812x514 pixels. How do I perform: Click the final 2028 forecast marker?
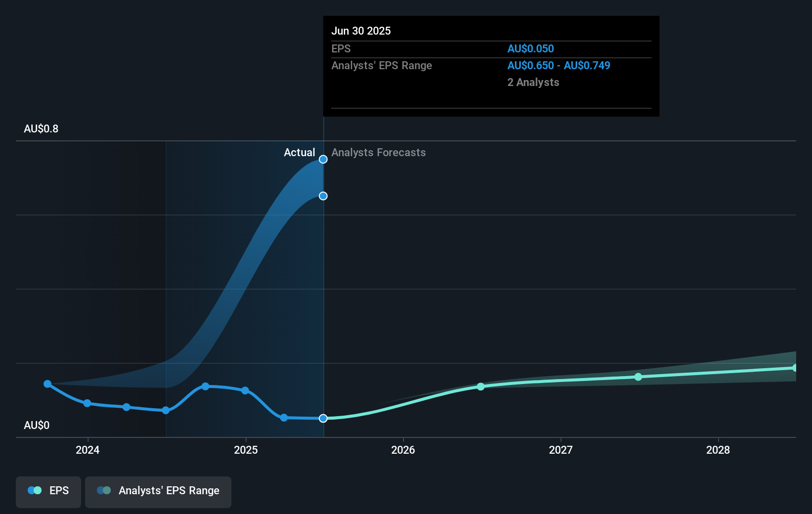[x=795, y=368]
